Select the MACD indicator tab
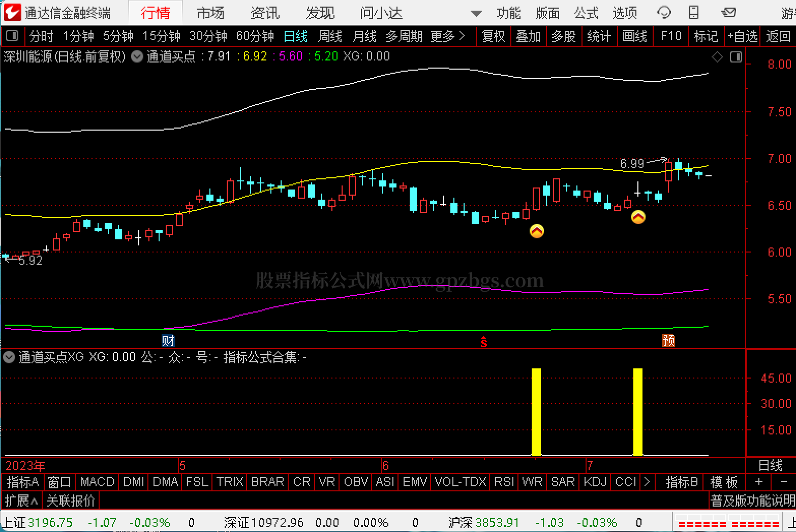 click(97, 482)
